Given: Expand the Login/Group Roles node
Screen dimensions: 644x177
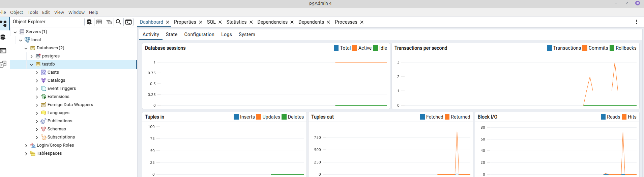Looking at the screenshot, I should click(26, 146).
